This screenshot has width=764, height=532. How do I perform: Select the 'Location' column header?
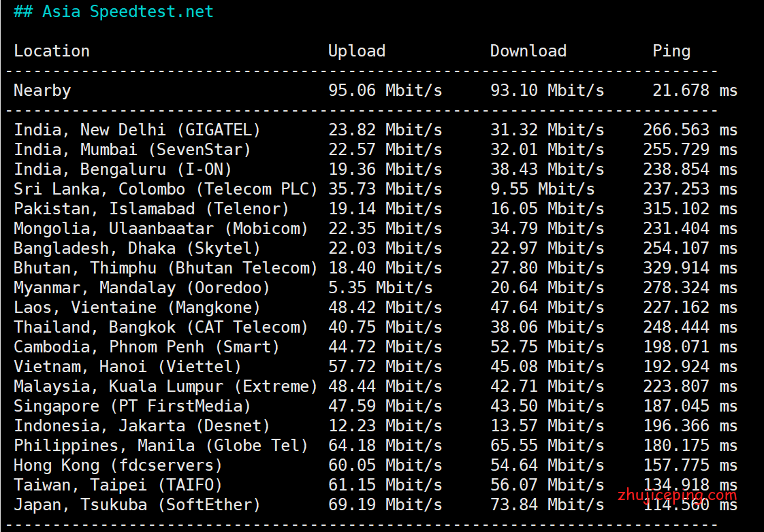tap(52, 51)
